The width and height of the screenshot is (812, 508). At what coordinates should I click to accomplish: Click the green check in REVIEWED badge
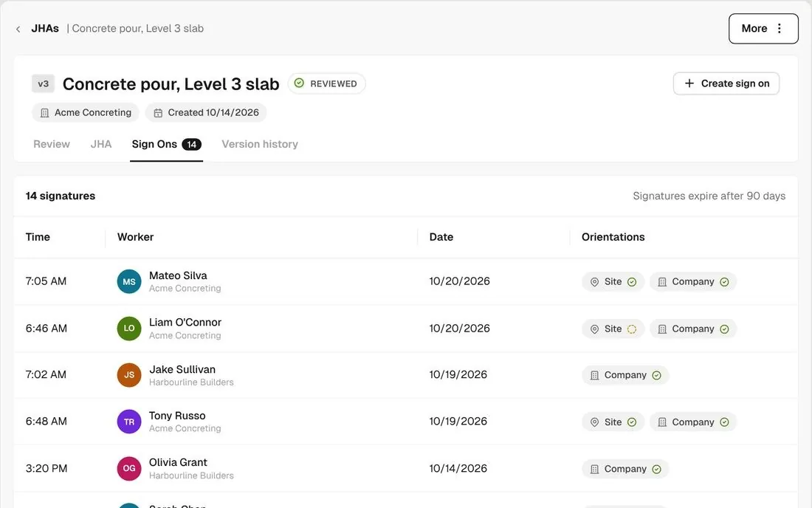point(299,83)
